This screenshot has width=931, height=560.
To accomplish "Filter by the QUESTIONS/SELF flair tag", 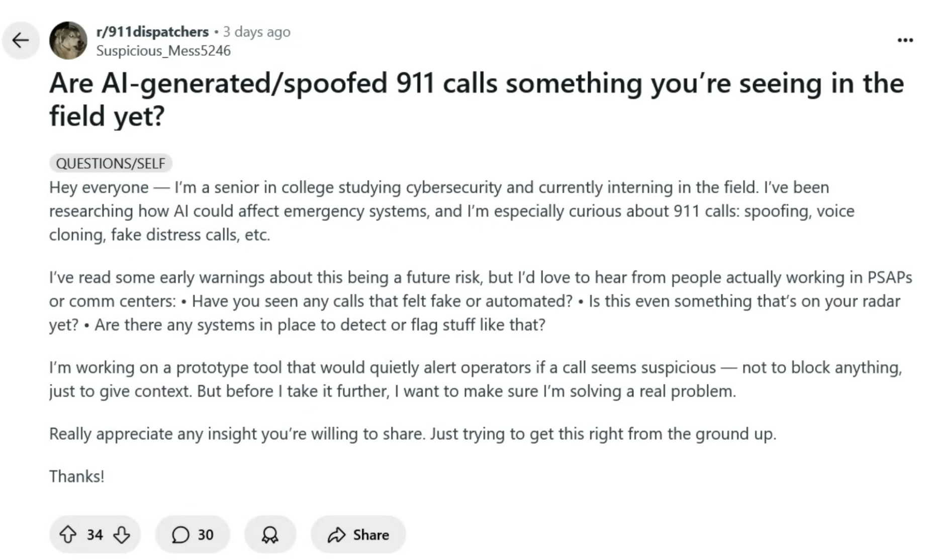I will point(111,163).
